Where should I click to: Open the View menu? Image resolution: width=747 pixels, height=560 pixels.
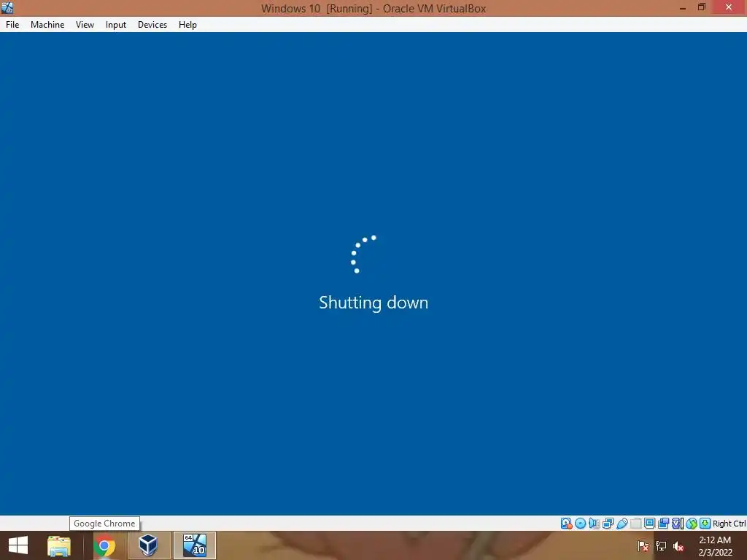[85, 25]
